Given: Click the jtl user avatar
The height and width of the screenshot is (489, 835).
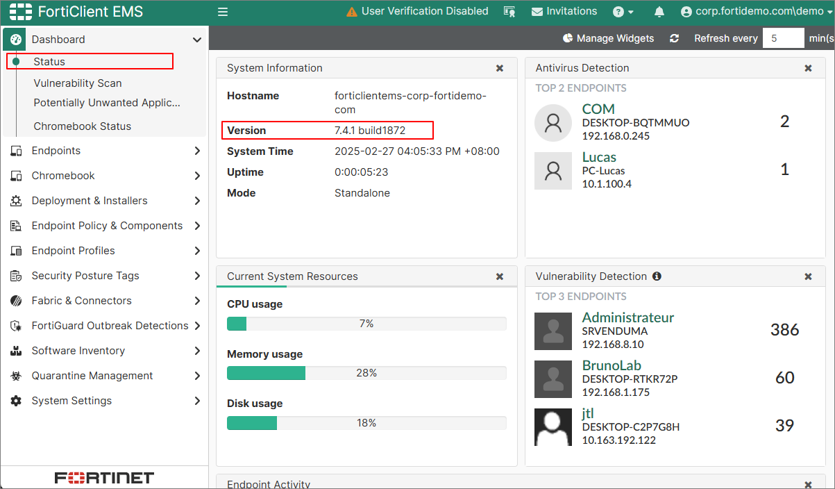Looking at the screenshot, I should 553,427.
